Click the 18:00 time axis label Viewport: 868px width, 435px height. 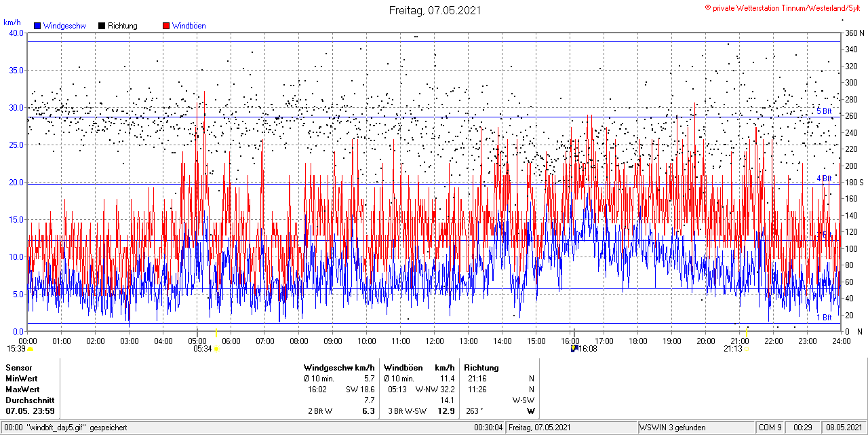637,341
